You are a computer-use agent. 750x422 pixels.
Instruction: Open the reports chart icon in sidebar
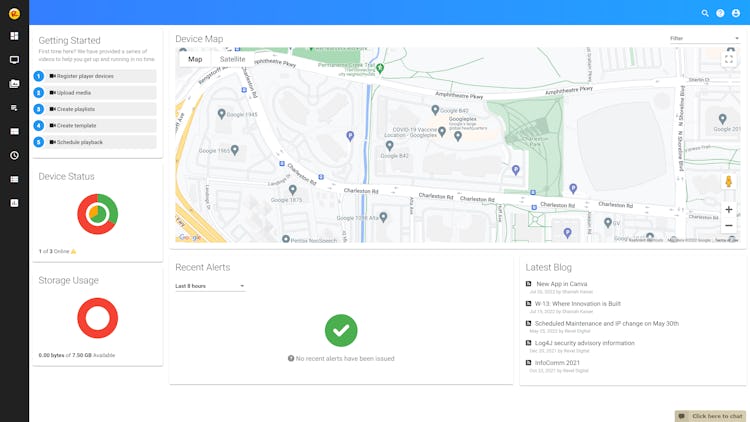click(14, 203)
